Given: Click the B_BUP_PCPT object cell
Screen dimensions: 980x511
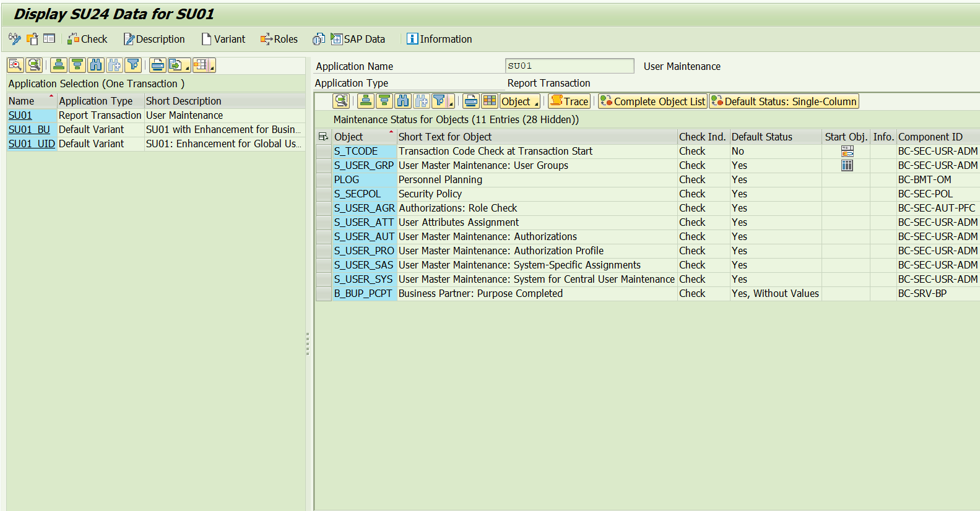Looking at the screenshot, I should point(365,293).
